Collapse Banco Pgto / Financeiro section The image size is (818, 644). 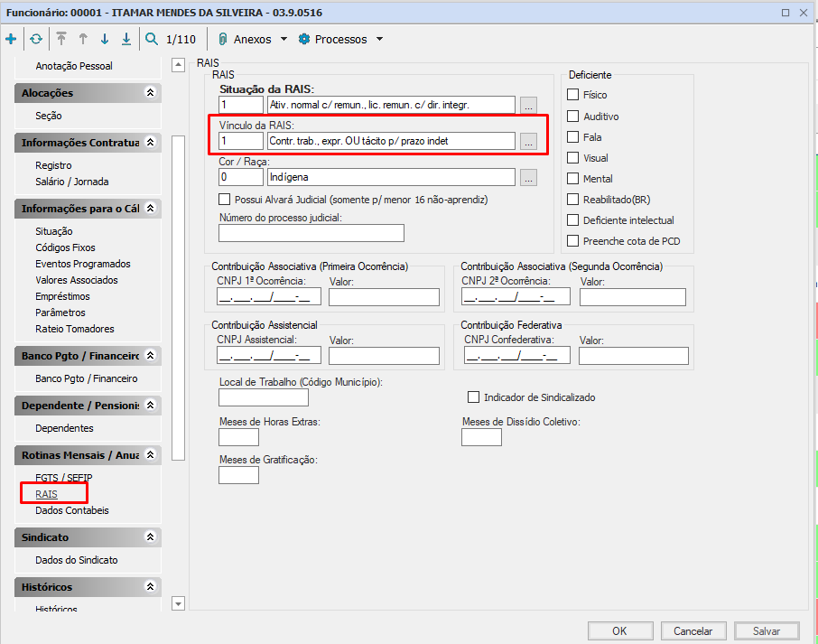pos(150,355)
